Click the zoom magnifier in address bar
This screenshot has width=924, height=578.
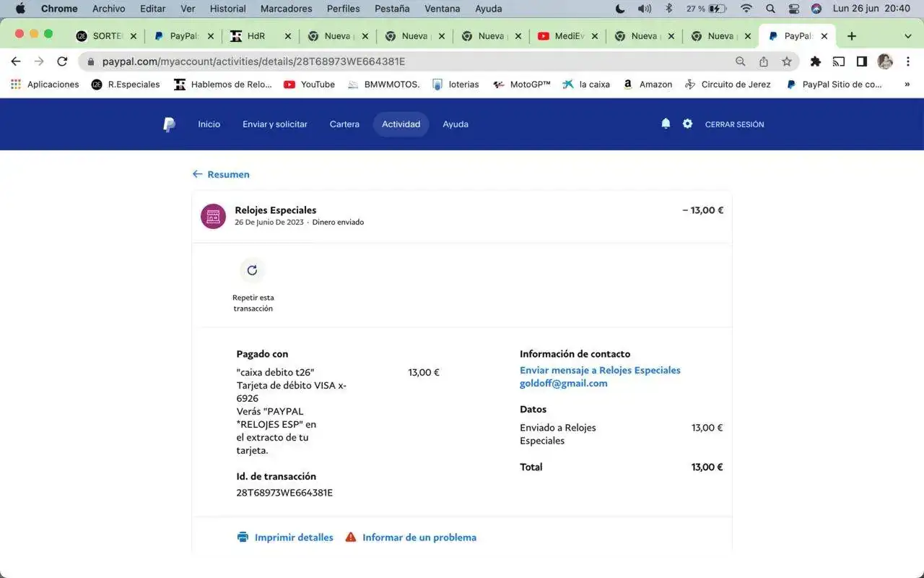point(740,61)
